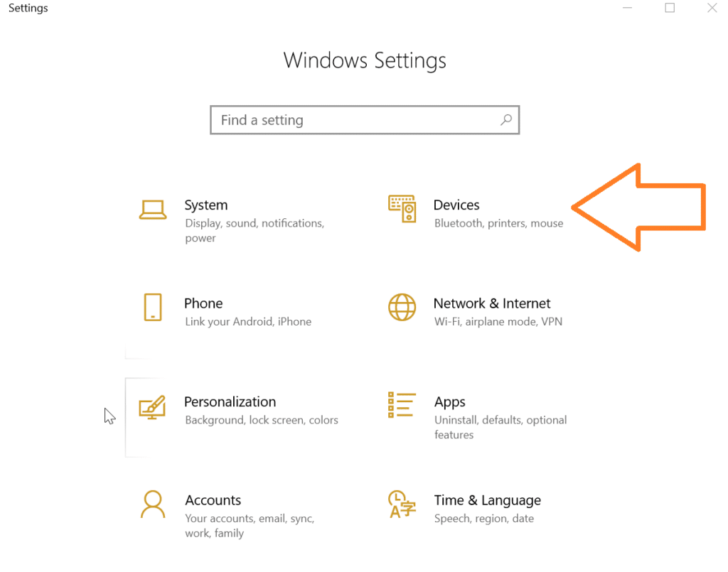Image resolution: width=728 pixels, height=572 pixels.
Task: Click the Settings label in the title bar
Action: [28, 8]
